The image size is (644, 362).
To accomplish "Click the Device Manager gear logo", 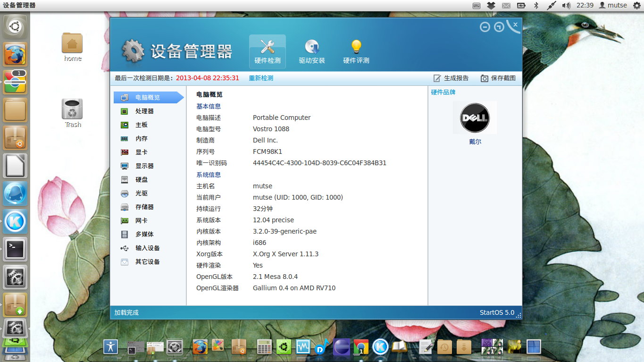I will click(134, 51).
